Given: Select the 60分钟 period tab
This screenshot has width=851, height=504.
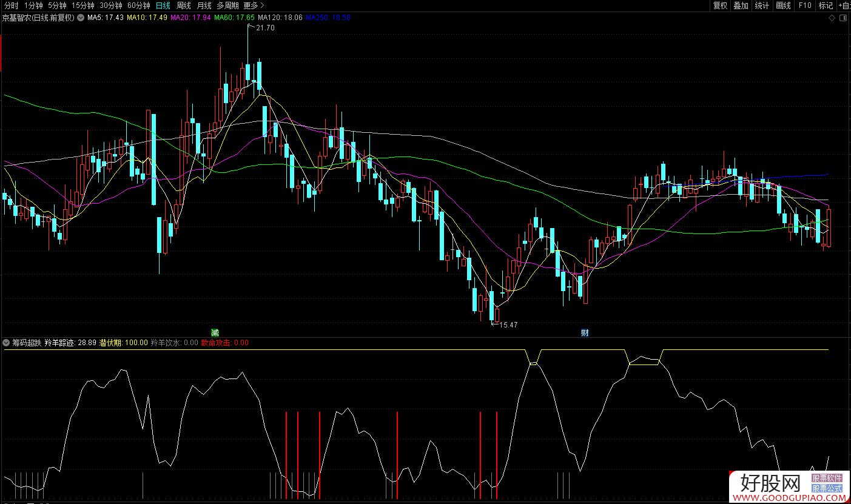Looking at the screenshot, I should click(x=139, y=5).
